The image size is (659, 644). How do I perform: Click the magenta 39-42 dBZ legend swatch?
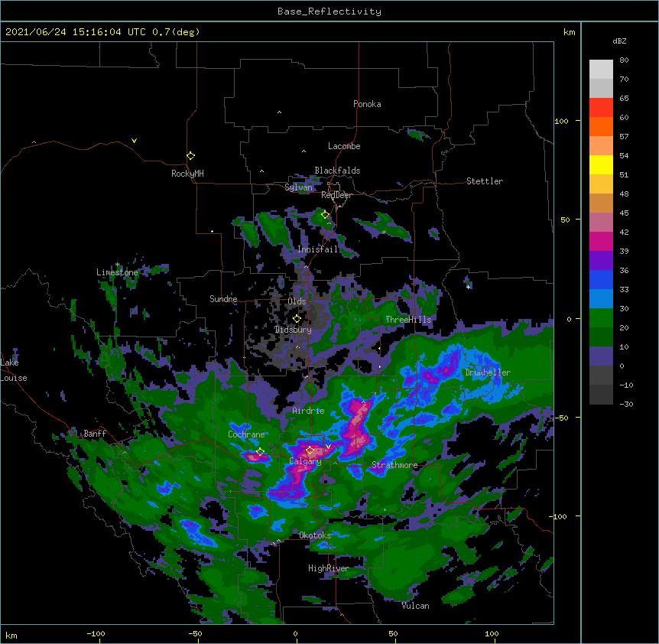pyautogui.click(x=601, y=241)
